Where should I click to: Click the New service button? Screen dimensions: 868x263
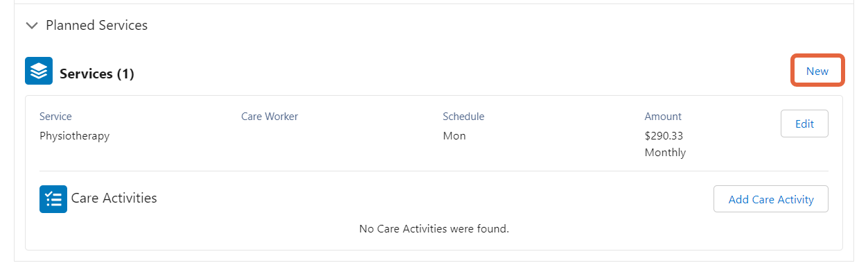coord(817,71)
